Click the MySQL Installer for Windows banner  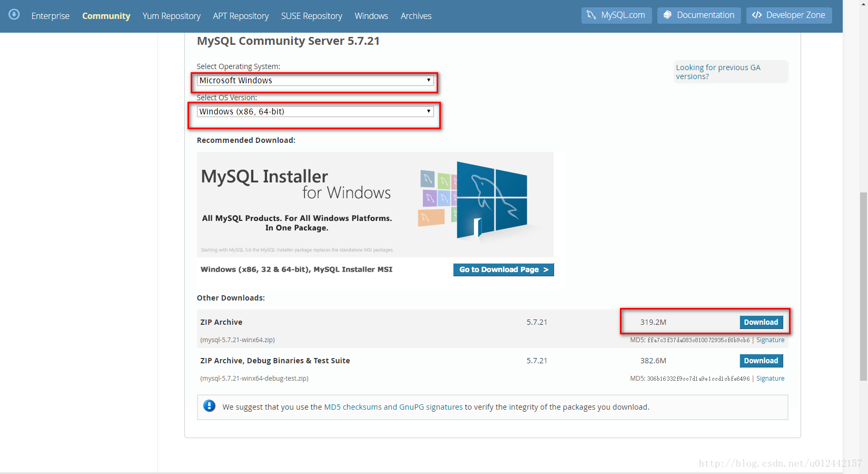375,205
